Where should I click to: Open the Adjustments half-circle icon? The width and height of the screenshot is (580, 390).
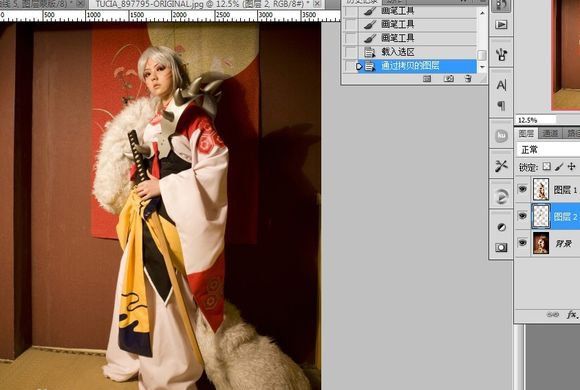501,227
